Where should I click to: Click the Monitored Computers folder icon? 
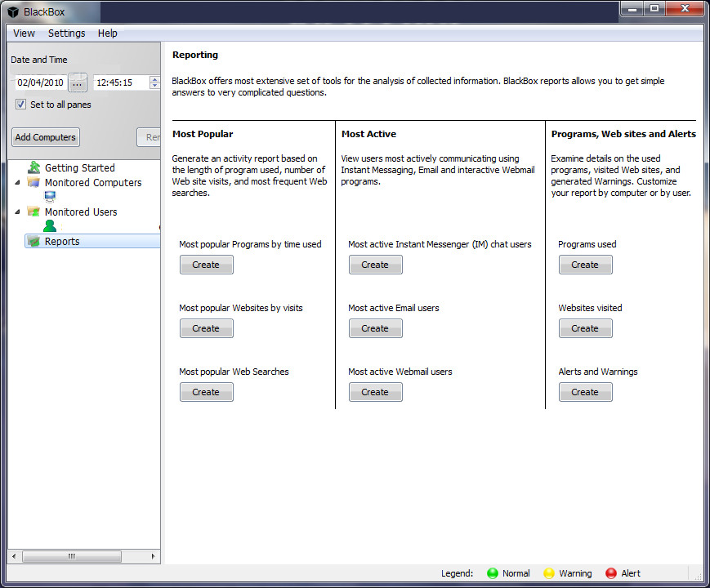[x=33, y=182]
